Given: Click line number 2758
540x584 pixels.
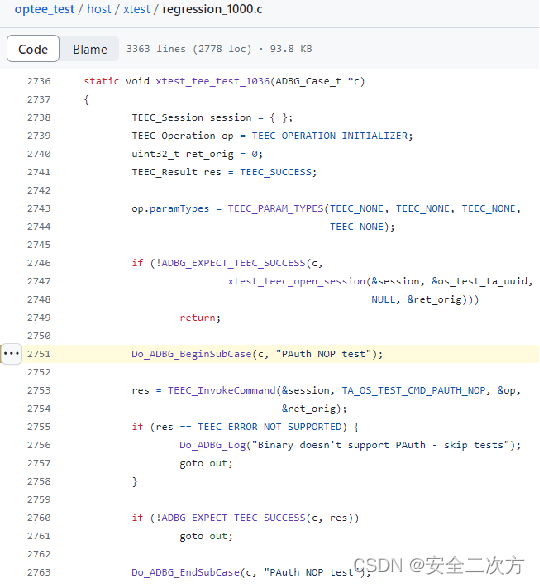Looking at the screenshot, I should [x=39, y=482].
